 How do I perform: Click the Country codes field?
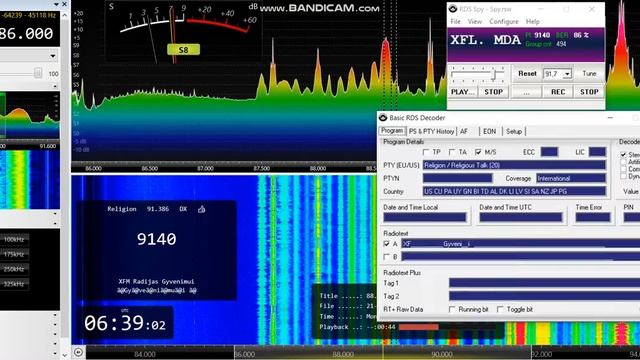pyautogui.click(x=514, y=191)
